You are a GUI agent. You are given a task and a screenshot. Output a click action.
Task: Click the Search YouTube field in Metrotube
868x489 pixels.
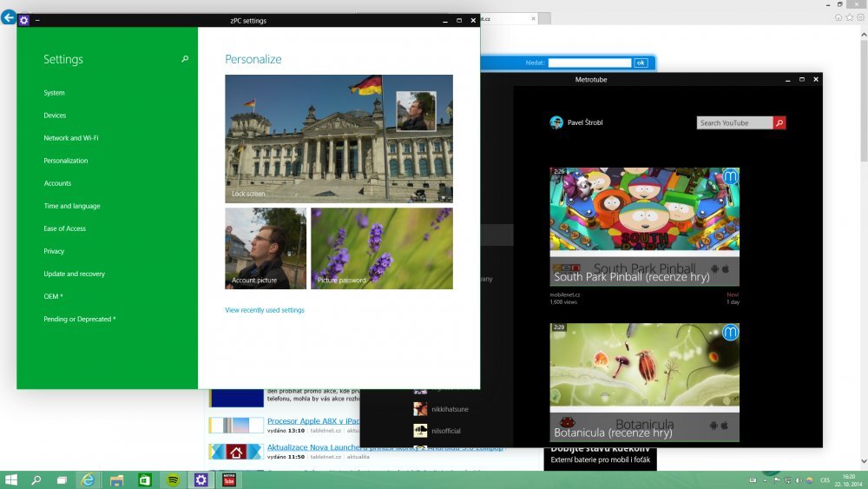(734, 123)
